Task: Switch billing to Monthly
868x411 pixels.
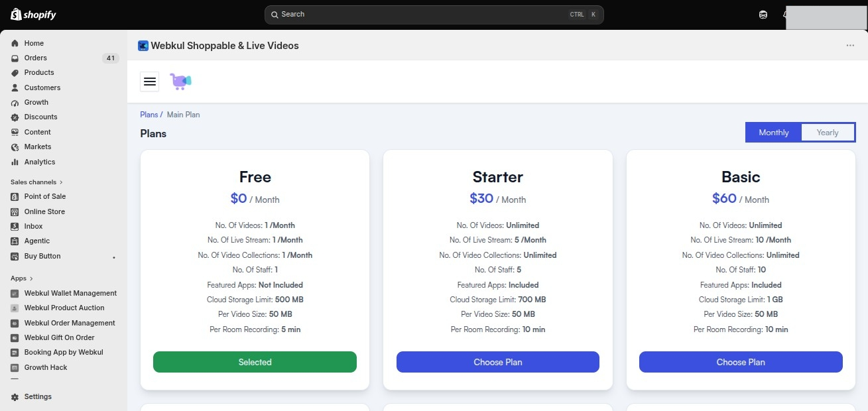Action: point(774,133)
